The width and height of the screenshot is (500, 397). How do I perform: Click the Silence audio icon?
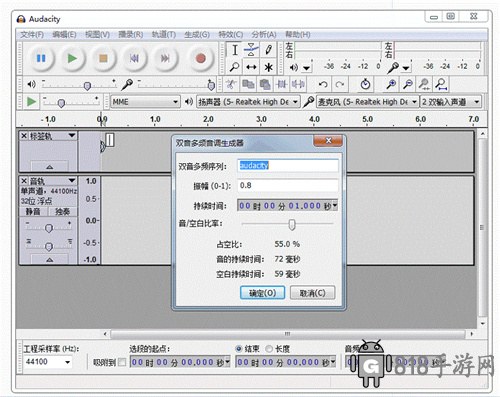(298, 84)
